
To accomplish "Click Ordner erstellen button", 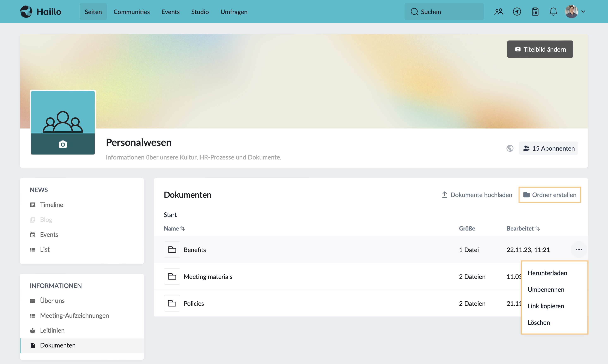I will pyautogui.click(x=549, y=195).
